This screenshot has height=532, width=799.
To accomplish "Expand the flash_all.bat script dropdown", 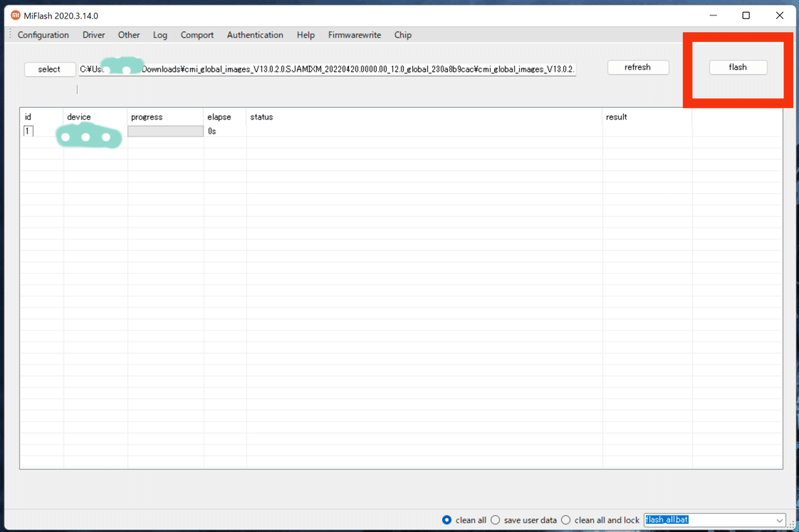I will pos(780,520).
